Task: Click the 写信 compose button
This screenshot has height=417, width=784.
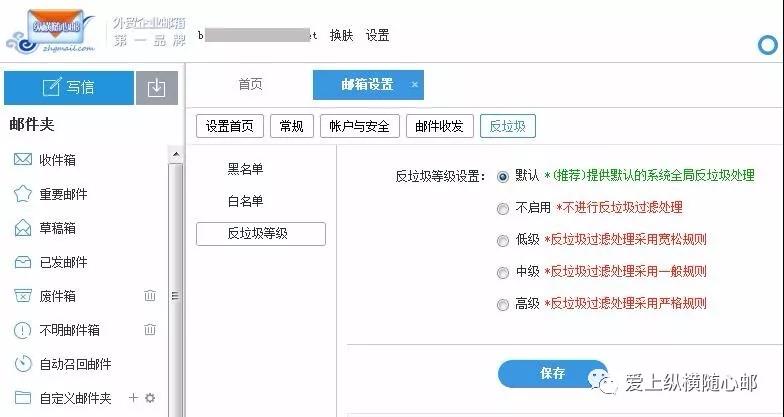Action: 68,88
